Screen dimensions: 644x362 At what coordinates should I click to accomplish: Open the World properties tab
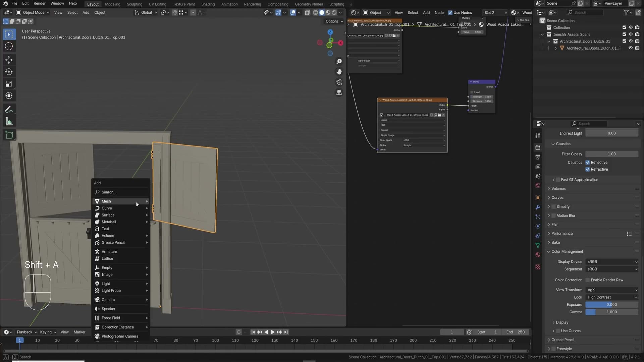point(538,186)
